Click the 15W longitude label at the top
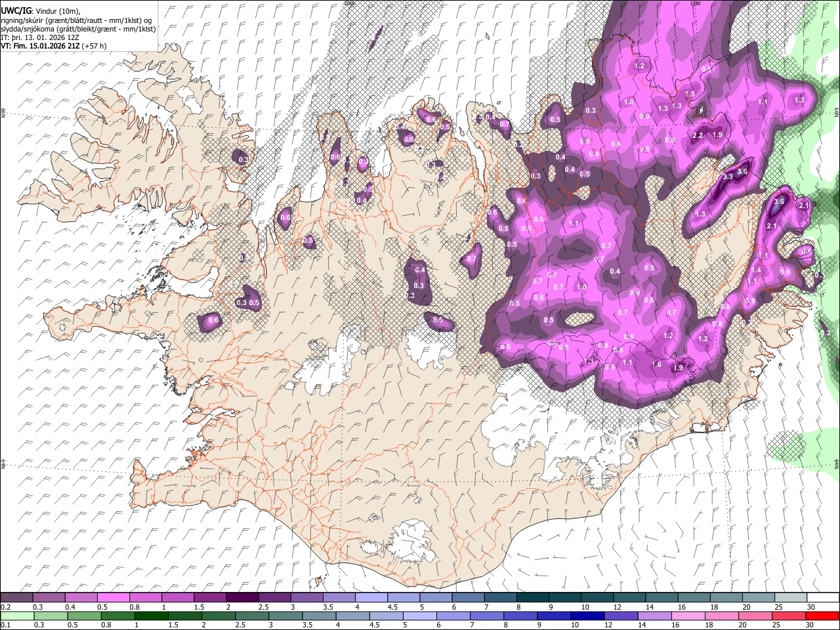 696,3
